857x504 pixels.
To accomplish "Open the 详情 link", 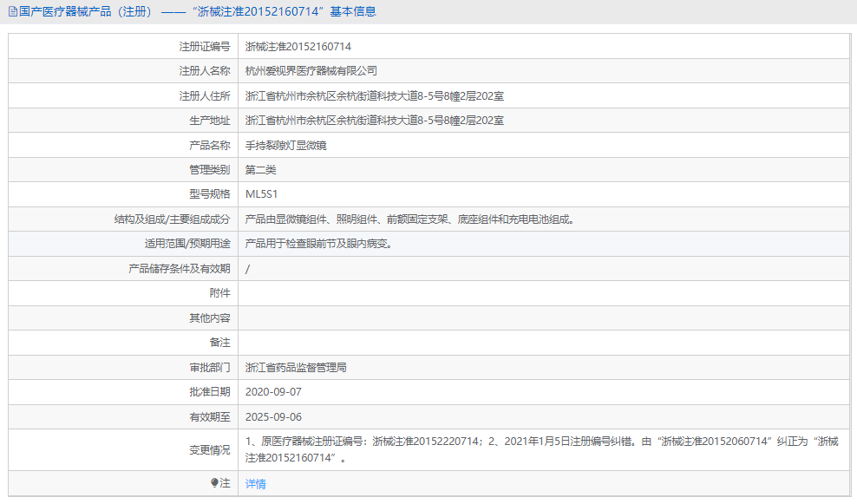I will pyautogui.click(x=253, y=484).
